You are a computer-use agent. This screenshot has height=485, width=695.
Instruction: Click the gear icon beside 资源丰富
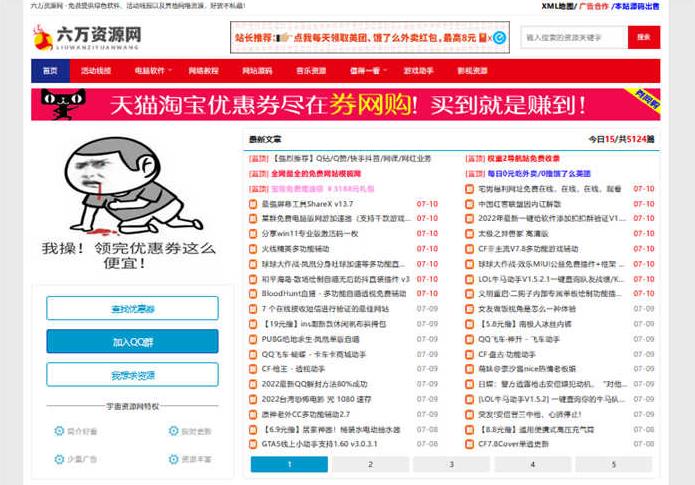click(174, 459)
